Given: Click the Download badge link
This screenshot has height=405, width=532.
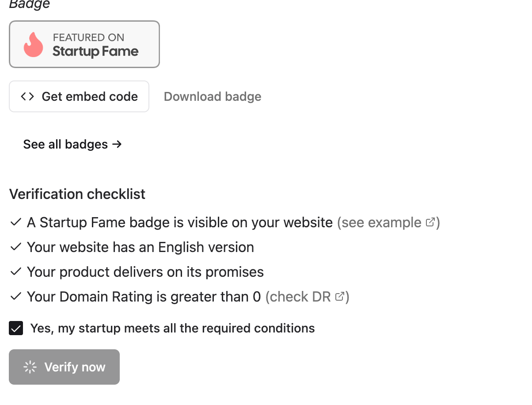Looking at the screenshot, I should click(x=213, y=96).
